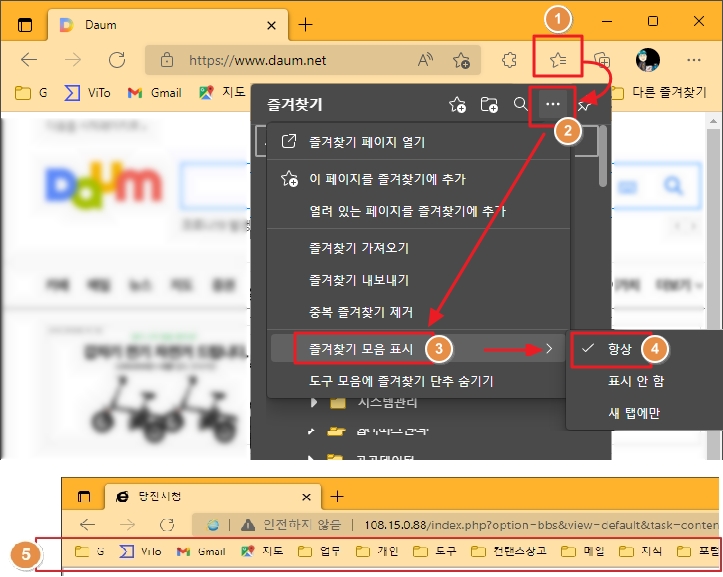This screenshot has width=723, height=577.
Task: Open the 지도 bookmark in the Daum window
Action: coord(222,92)
